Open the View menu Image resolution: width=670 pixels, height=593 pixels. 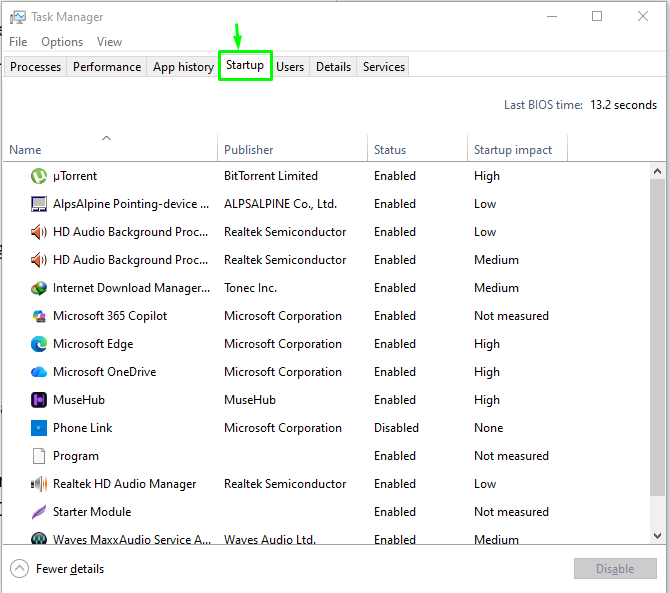(x=109, y=42)
